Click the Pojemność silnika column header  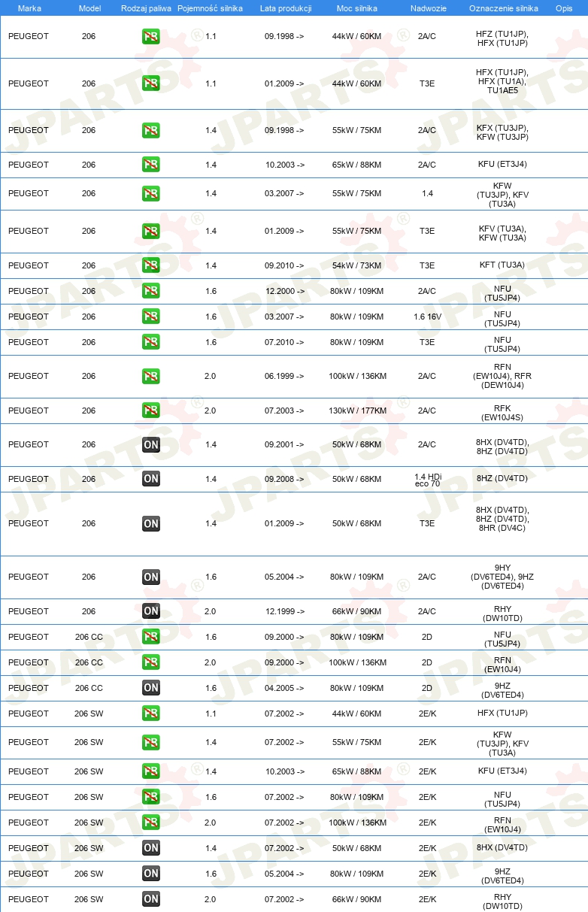click(x=211, y=8)
